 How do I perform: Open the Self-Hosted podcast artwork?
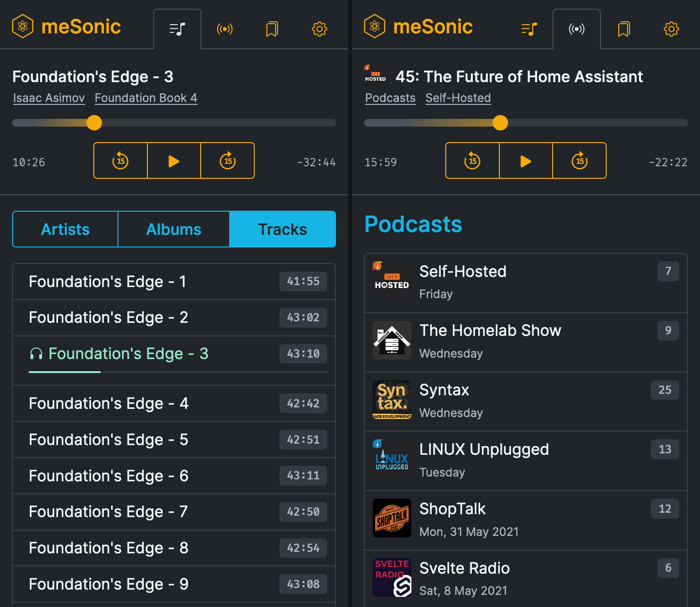click(392, 281)
